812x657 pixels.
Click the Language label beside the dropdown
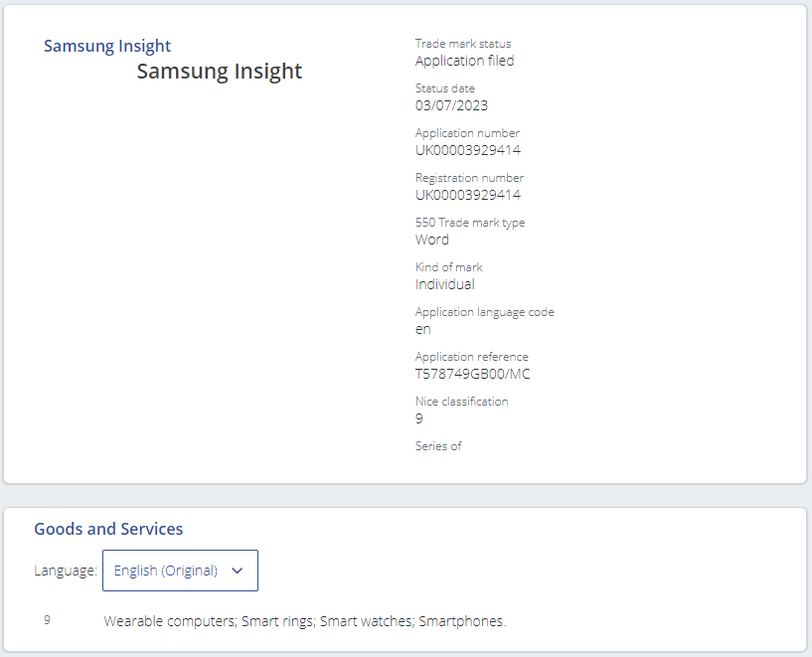[66, 571]
